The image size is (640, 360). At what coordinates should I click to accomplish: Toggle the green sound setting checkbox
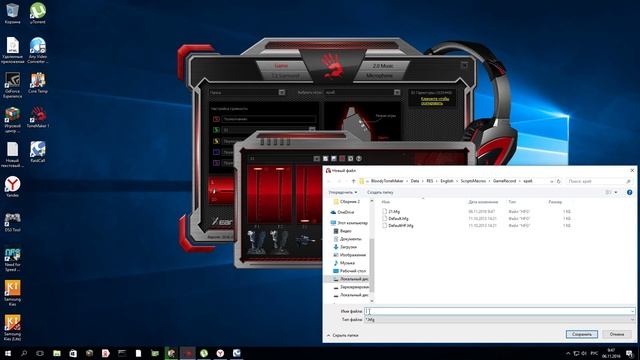click(216, 130)
